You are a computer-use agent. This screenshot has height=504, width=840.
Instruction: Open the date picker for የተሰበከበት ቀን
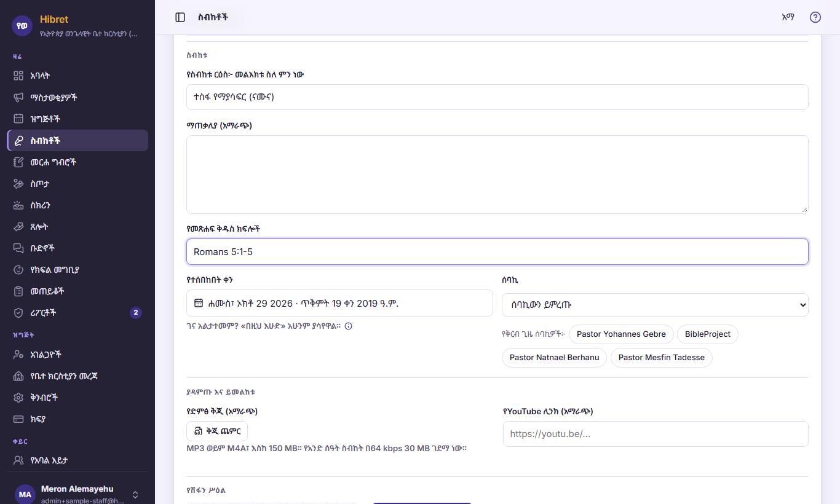click(x=339, y=303)
